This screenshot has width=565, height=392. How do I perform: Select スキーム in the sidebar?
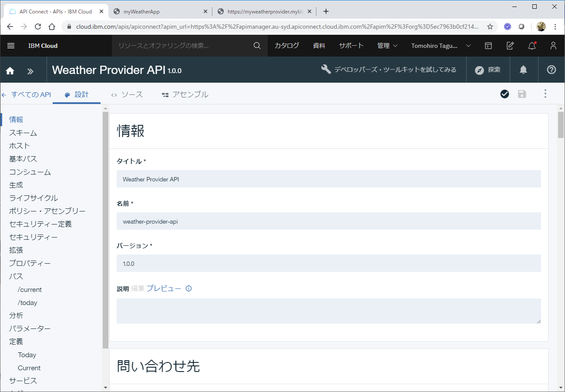point(23,133)
